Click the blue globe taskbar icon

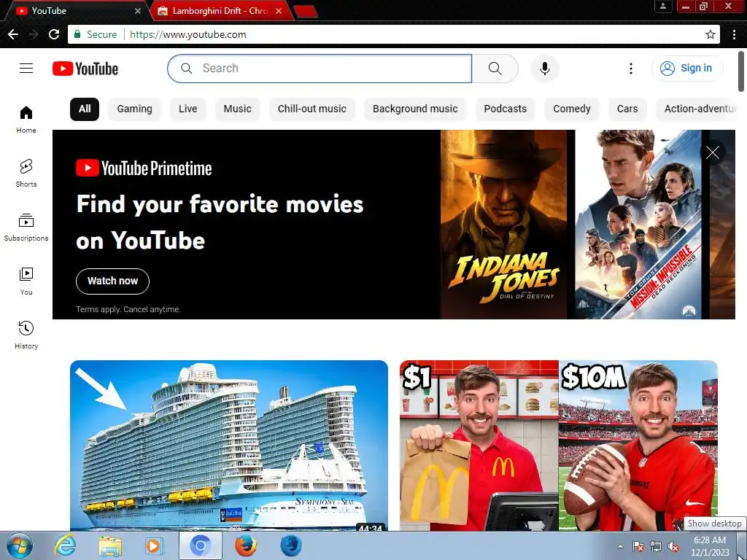pos(290,545)
